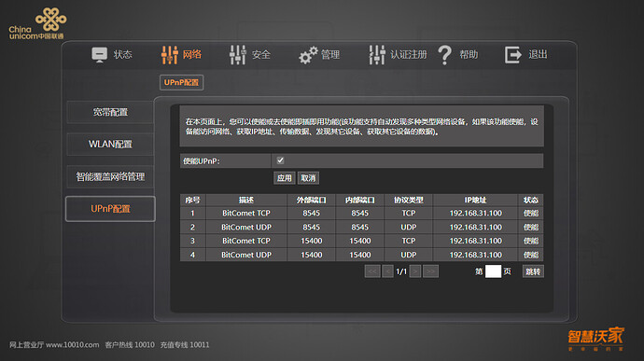644x361 pixels.
Task: Select row 2 BitComet UDP description
Action: 246,227
